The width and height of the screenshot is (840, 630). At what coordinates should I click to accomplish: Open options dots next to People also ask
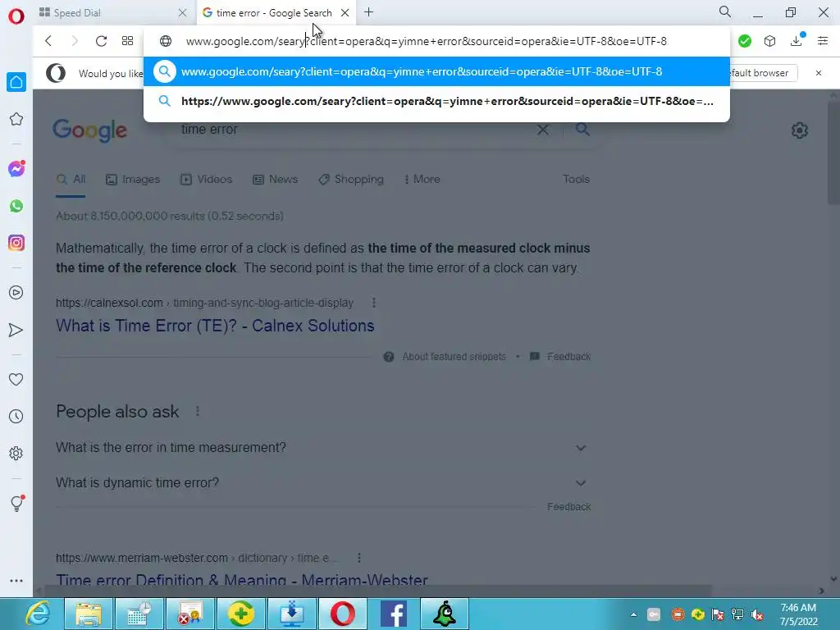pos(198,411)
